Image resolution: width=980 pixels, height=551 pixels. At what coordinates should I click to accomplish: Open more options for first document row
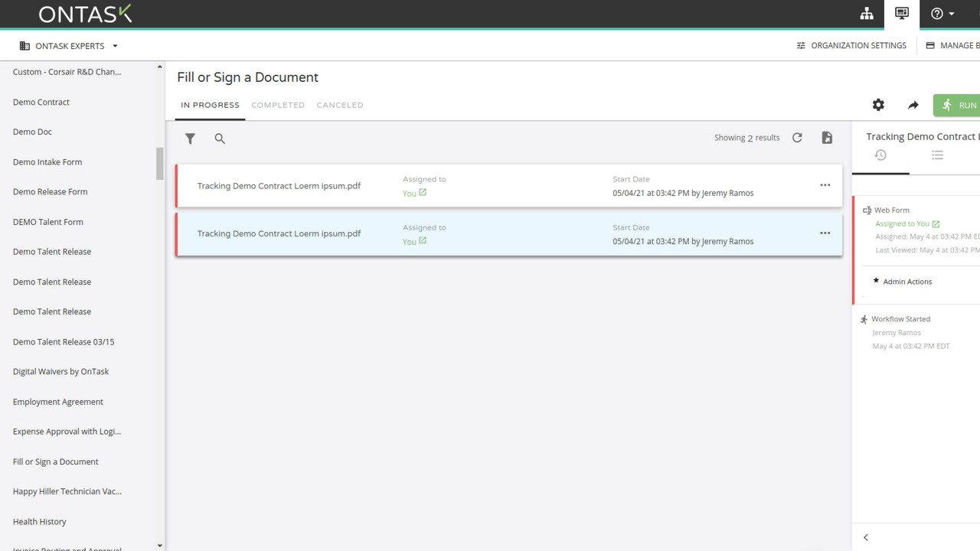[x=825, y=185]
